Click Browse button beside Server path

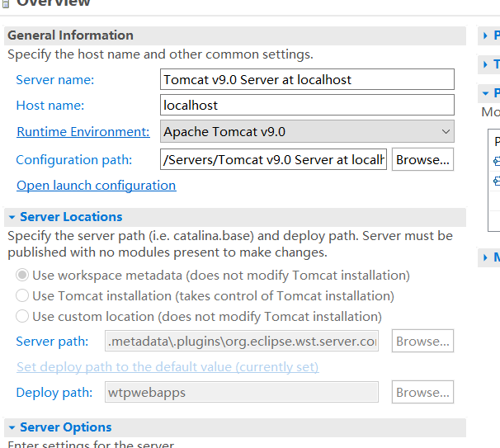pos(422,341)
